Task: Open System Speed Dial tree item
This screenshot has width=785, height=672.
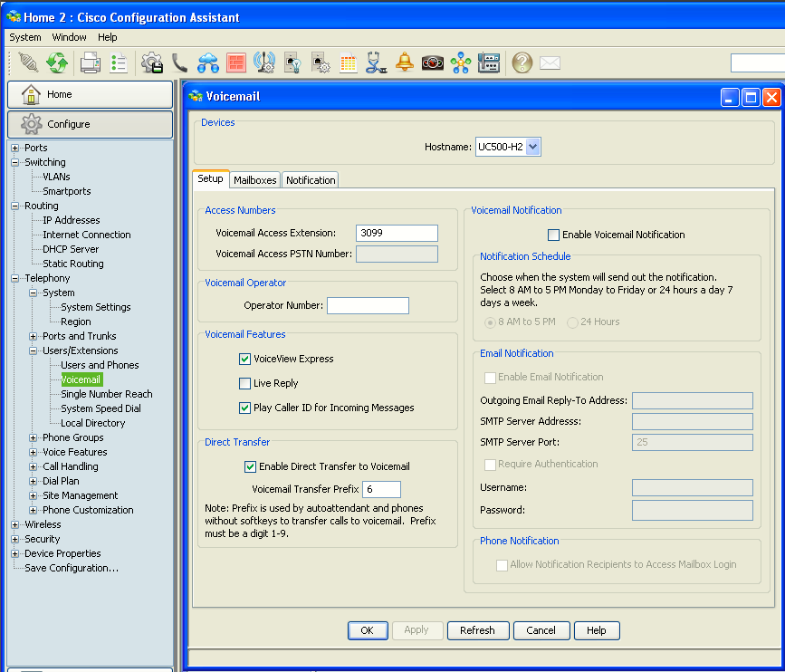Action: tap(101, 409)
